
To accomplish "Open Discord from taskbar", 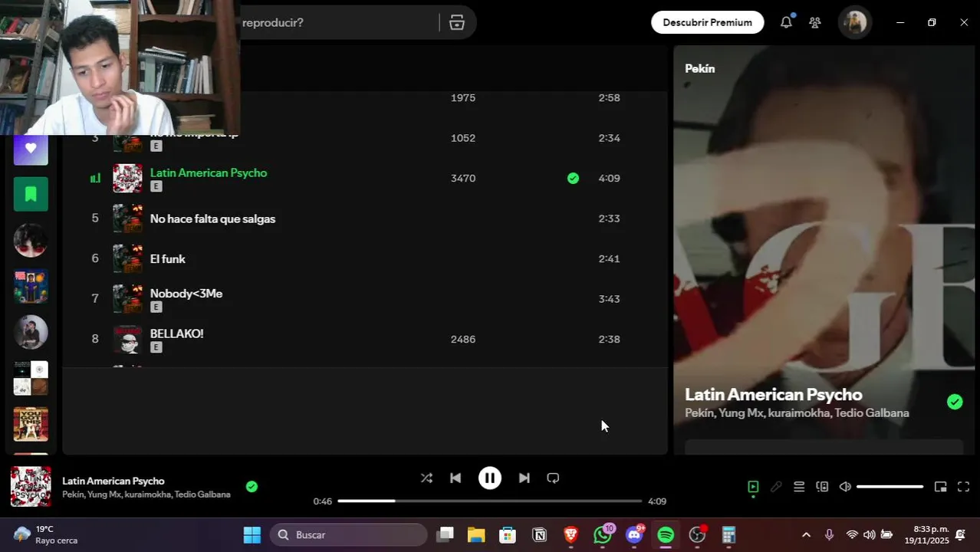I will click(x=634, y=535).
